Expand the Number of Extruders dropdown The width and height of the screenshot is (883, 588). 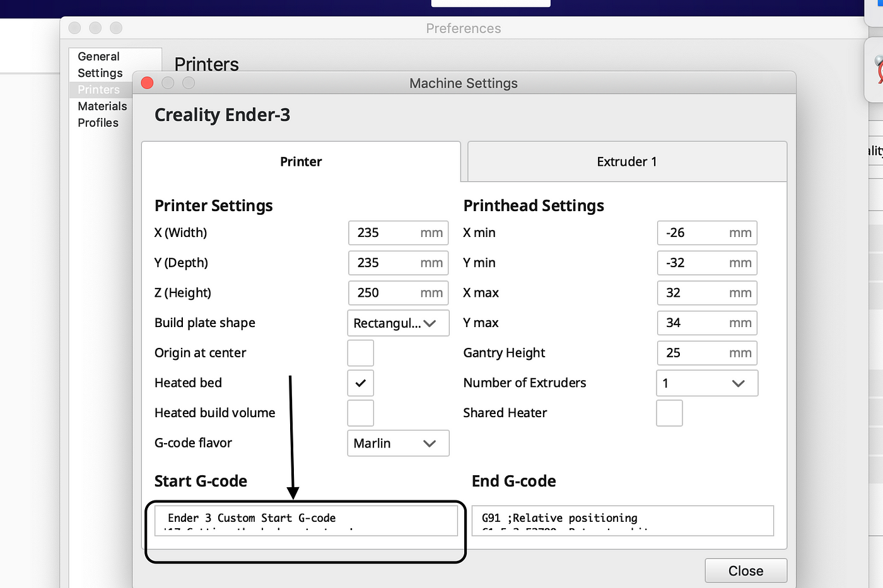click(x=707, y=383)
